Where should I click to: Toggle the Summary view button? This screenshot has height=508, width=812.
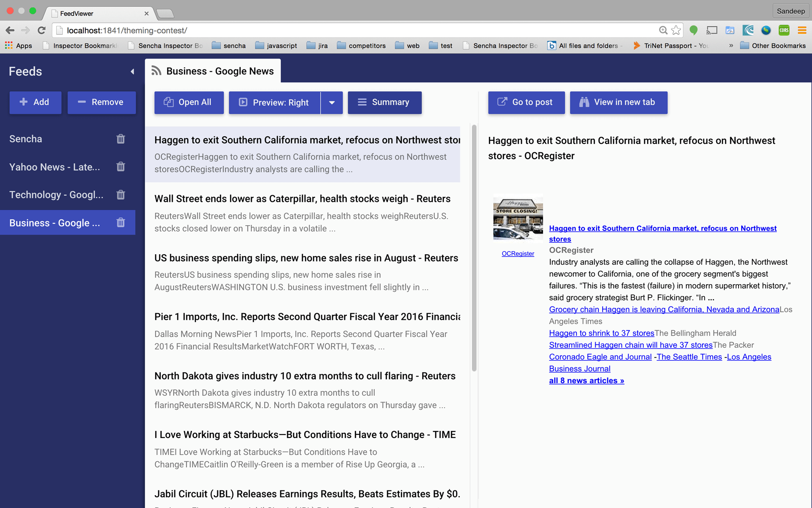(385, 102)
